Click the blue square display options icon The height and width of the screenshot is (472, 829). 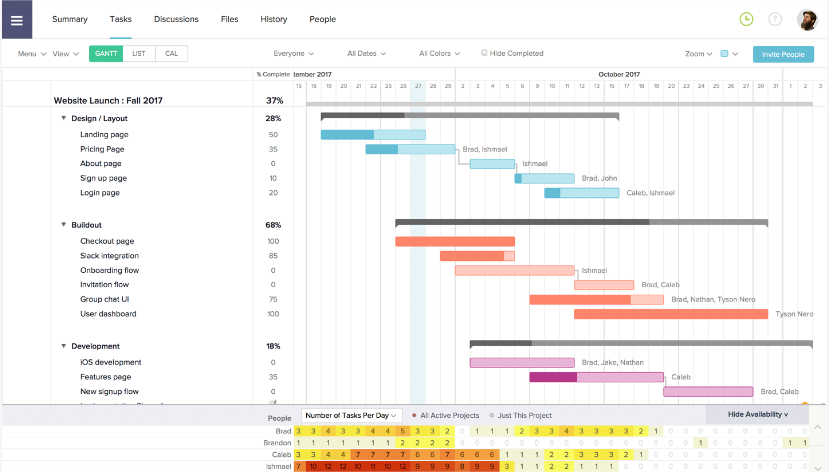click(x=725, y=54)
